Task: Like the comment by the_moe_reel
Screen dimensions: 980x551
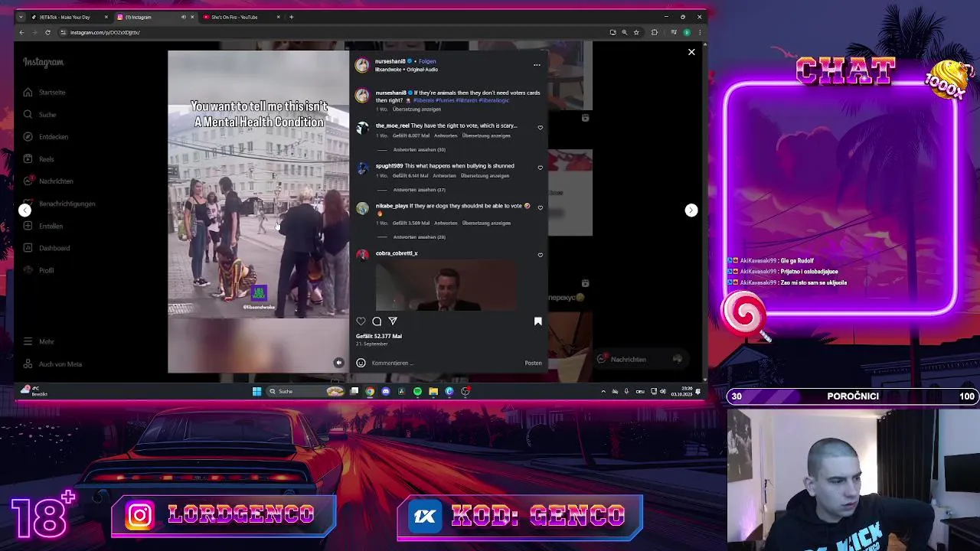Action: (540, 128)
